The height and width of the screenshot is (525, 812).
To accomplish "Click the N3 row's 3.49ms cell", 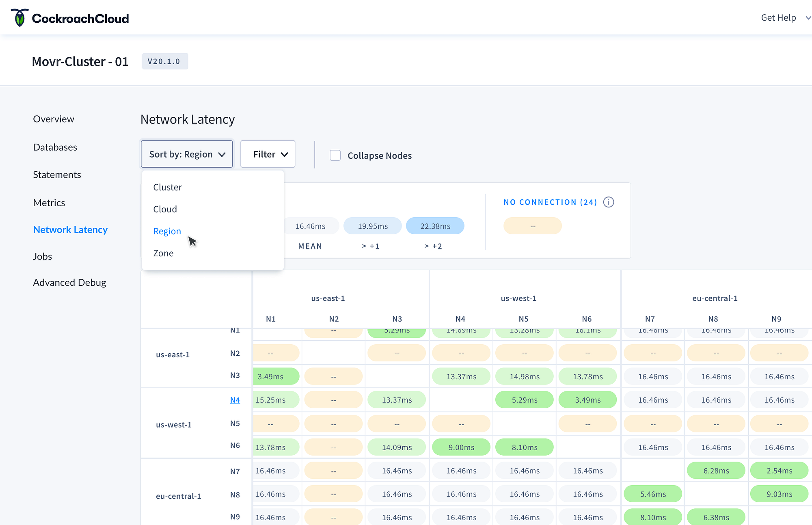I will 276,376.
